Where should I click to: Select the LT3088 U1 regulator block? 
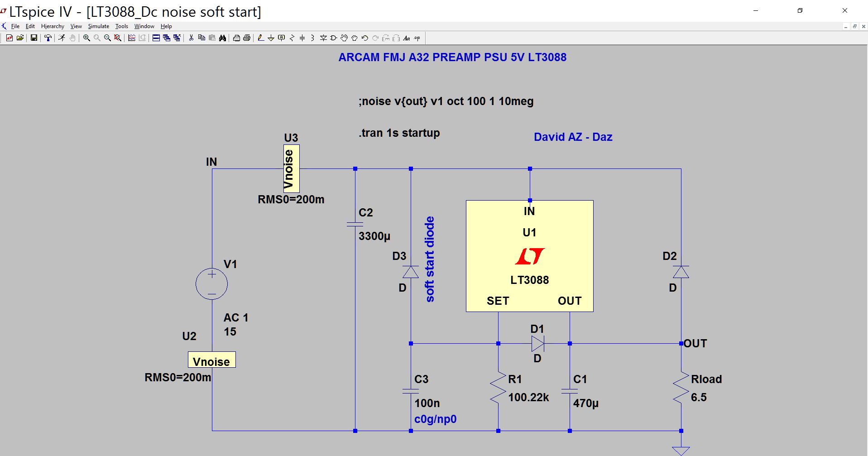[x=530, y=256]
